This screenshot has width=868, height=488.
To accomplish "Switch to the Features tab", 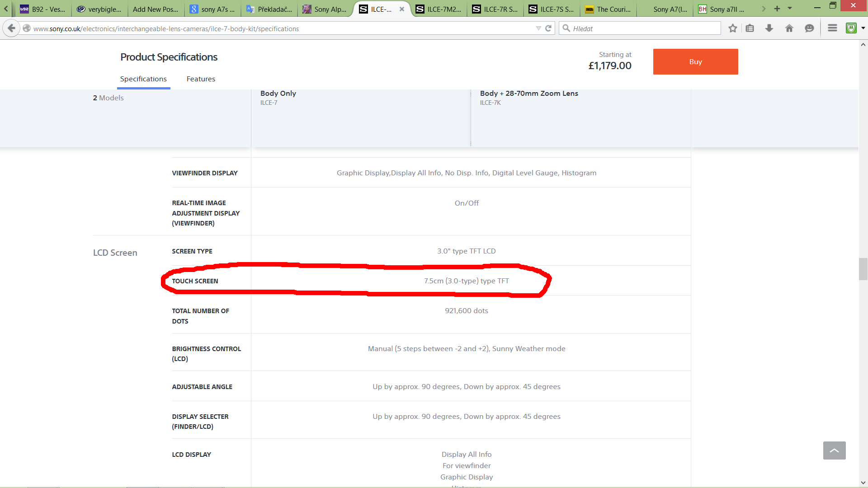I will tap(201, 79).
